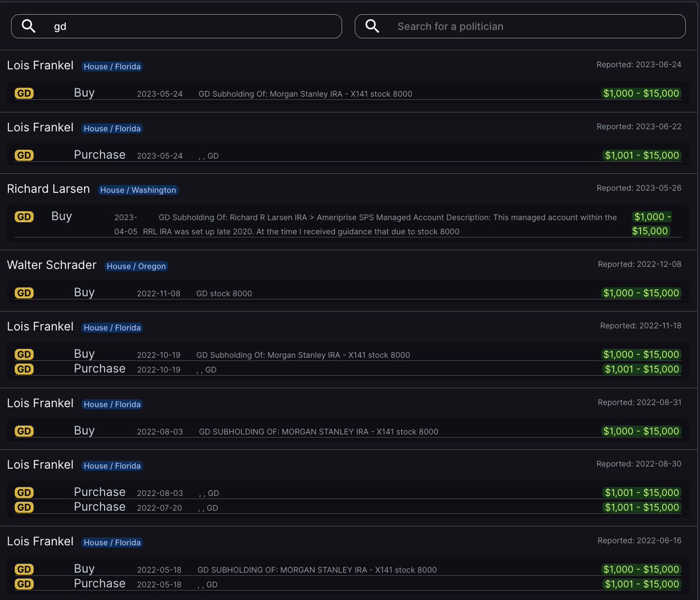Image resolution: width=700 pixels, height=600 pixels.
Task: Open Richard Larsen's politician profile
Action: pos(48,189)
